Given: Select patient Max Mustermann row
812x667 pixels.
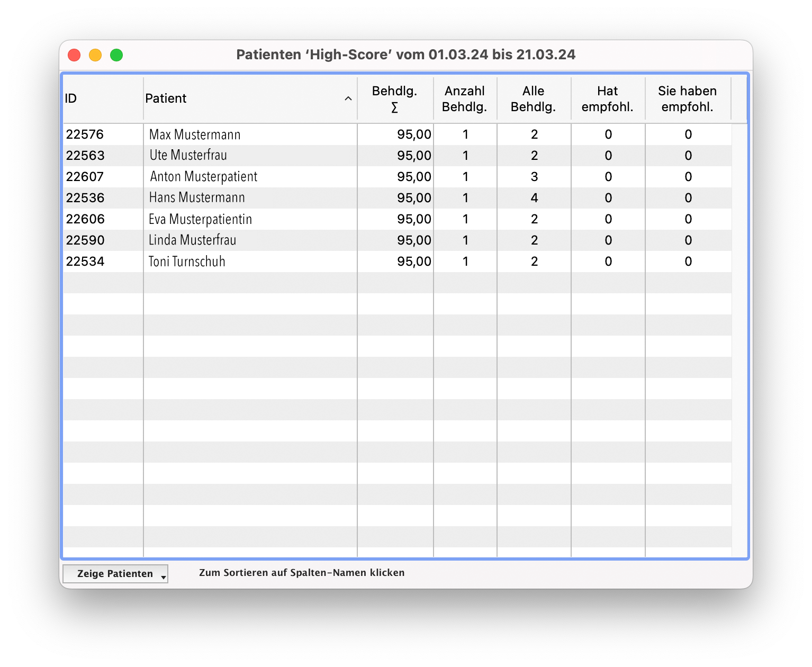Looking at the screenshot, I should [x=195, y=134].
